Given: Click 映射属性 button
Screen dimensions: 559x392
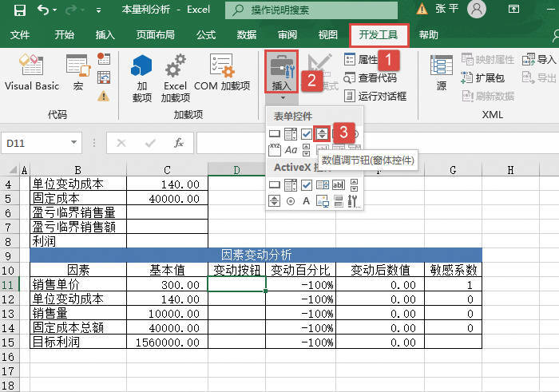Looking at the screenshot, I should click(x=488, y=59).
